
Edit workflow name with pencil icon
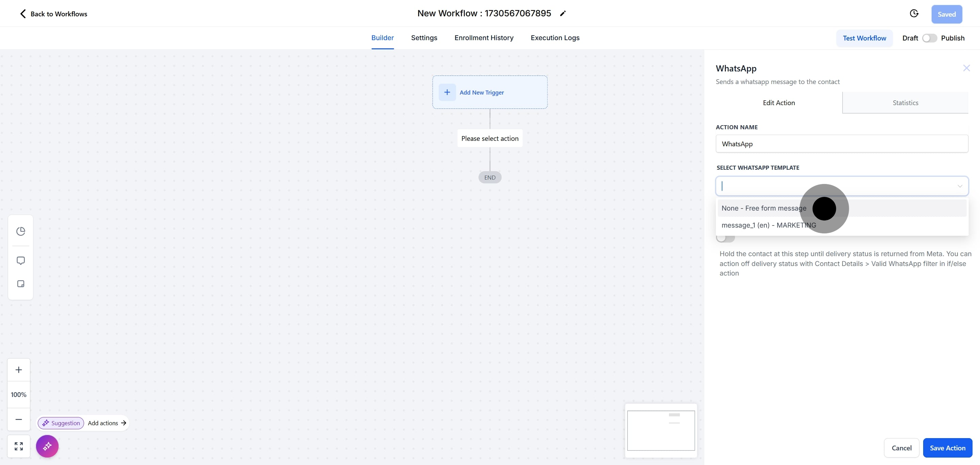[x=563, y=14]
